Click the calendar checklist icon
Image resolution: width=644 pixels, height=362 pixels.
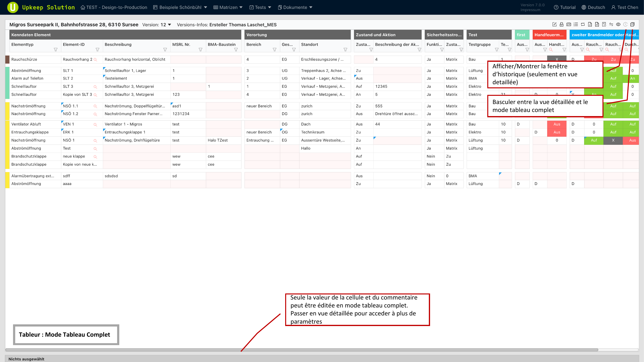coord(568,24)
